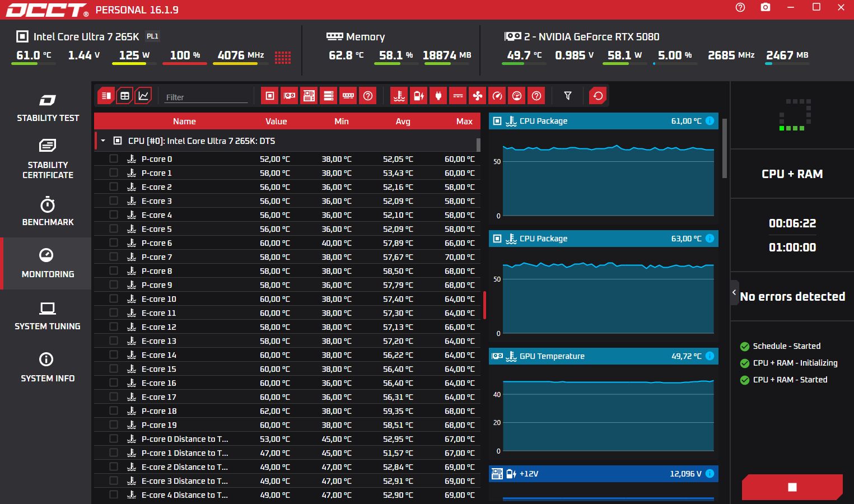Toggle the temperature sensor filter icon
The width and height of the screenshot is (854, 504).
pyautogui.click(x=399, y=96)
